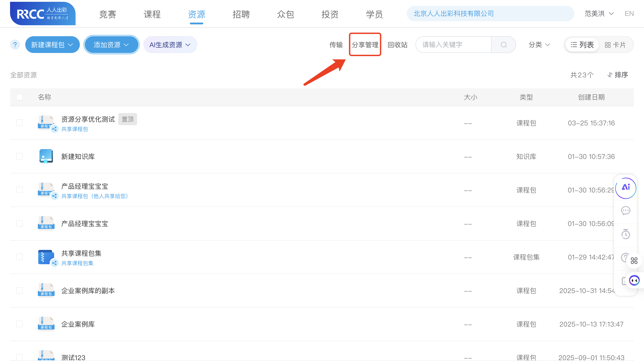
Task: Expand the AI生成资源 dropdown
Action: click(x=170, y=45)
